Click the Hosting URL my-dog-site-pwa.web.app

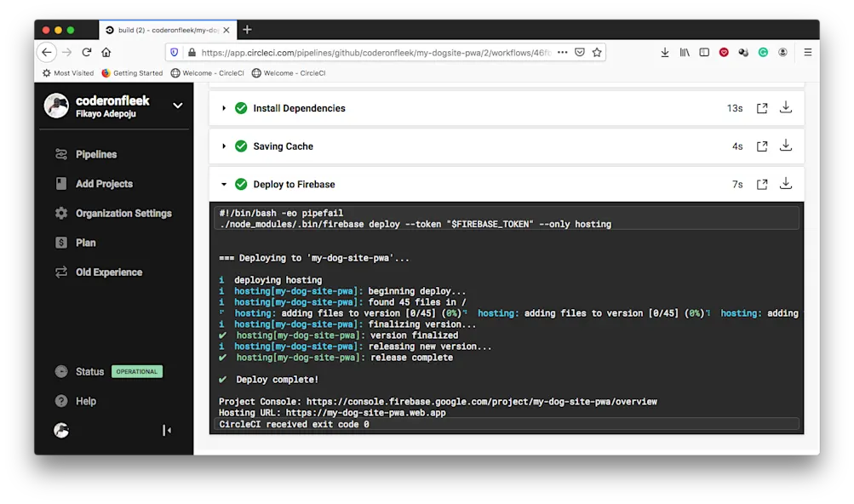point(365,412)
